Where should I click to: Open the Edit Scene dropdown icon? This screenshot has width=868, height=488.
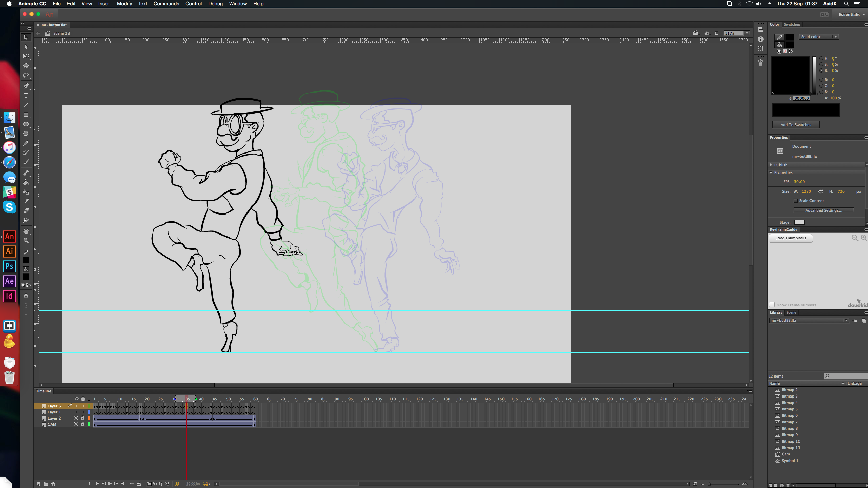coord(696,33)
